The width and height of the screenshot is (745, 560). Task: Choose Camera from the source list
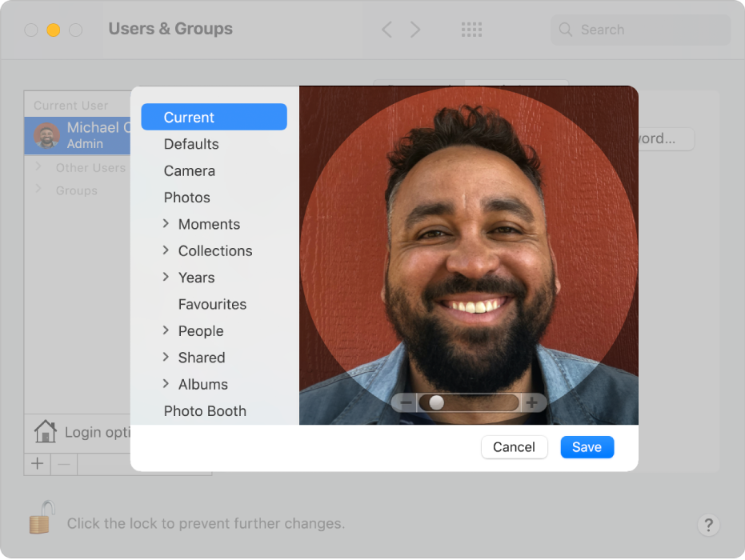coord(190,170)
